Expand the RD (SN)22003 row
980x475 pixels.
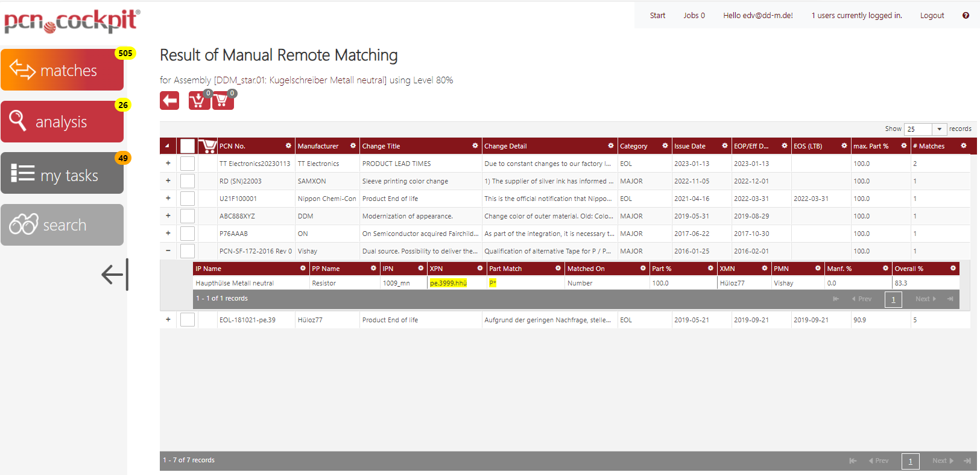(x=168, y=180)
